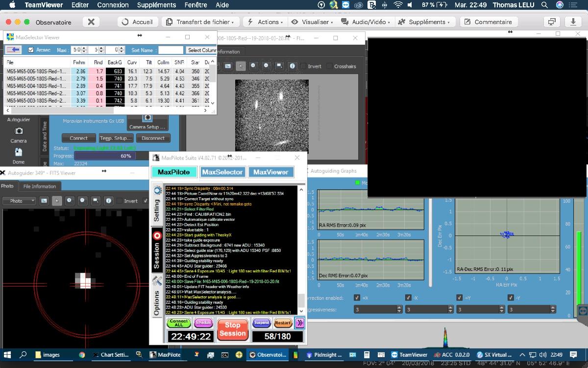Click the +X aggressiveness spinner

click(377, 310)
